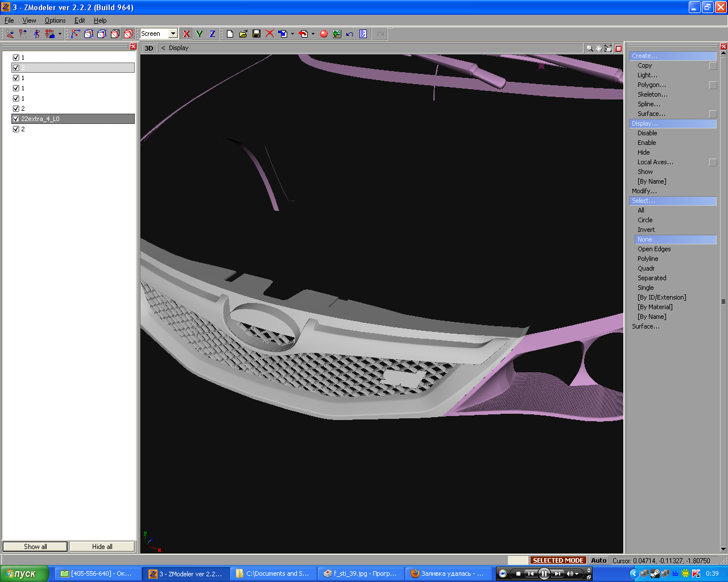Image resolution: width=728 pixels, height=582 pixels.
Task: Toggle the options box beside Local Axes...
Action: pyautogui.click(x=713, y=163)
